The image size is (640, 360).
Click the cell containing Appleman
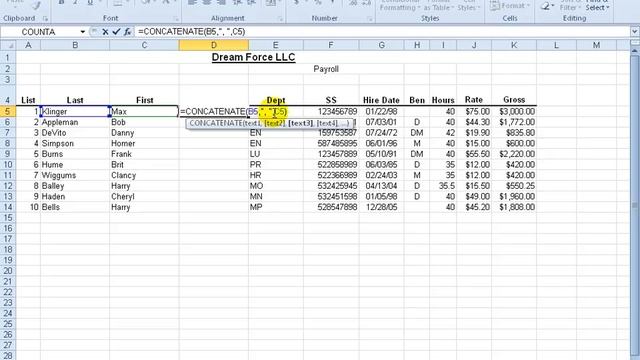tap(75, 122)
